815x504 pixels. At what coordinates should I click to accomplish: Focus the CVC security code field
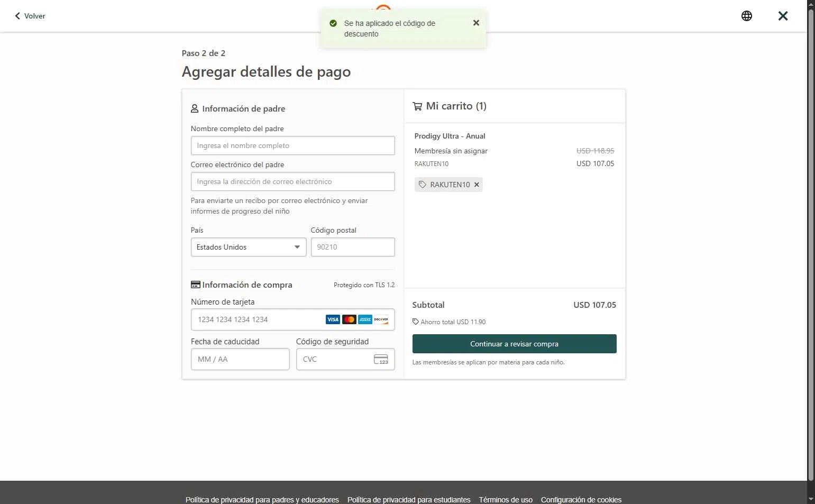click(345, 359)
